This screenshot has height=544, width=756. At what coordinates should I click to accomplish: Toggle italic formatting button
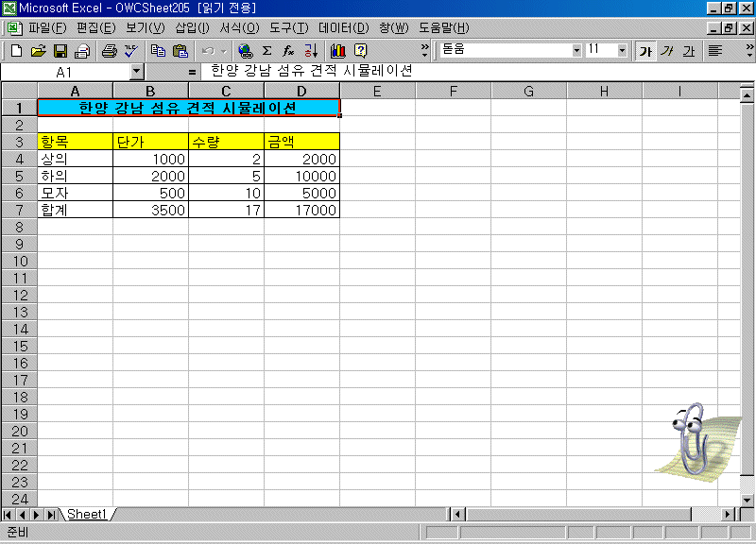(x=667, y=50)
